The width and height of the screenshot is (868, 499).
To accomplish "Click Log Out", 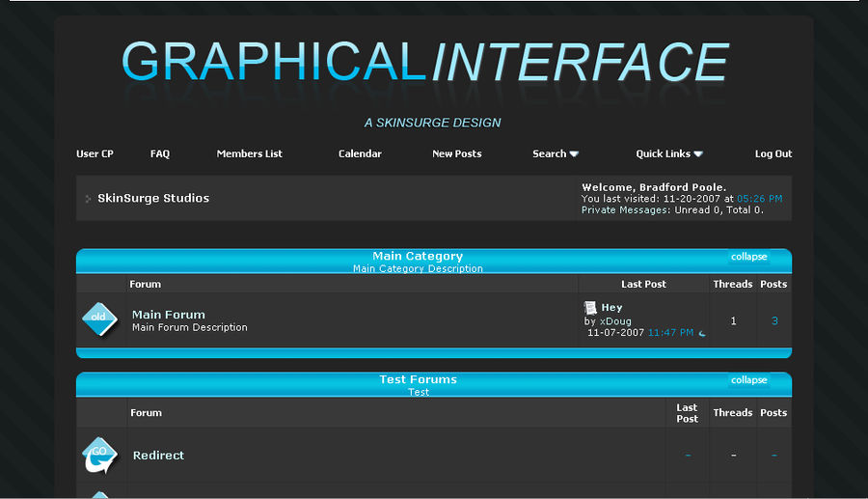I will click(773, 154).
